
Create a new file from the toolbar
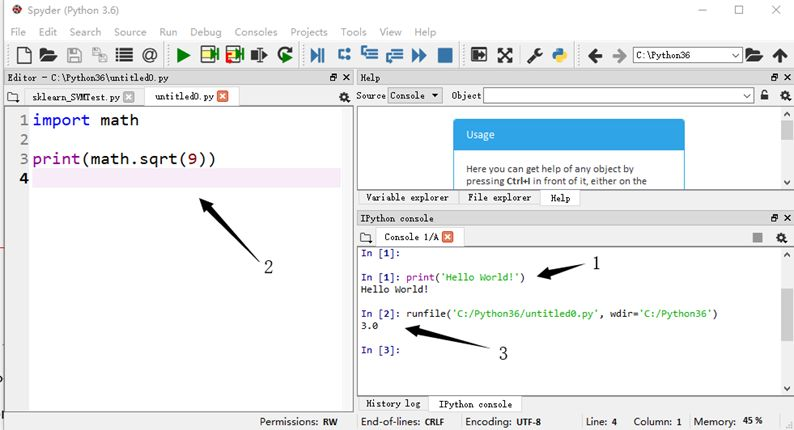coord(24,55)
